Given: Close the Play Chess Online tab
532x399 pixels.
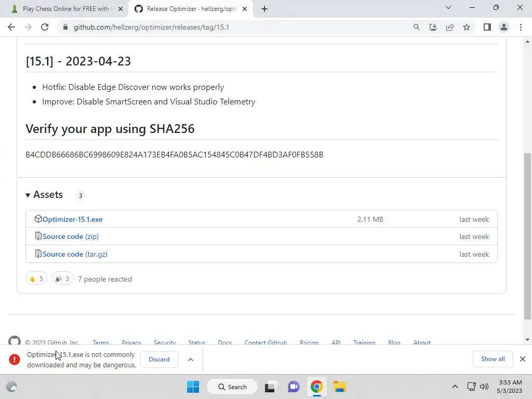Looking at the screenshot, I should click(121, 9).
